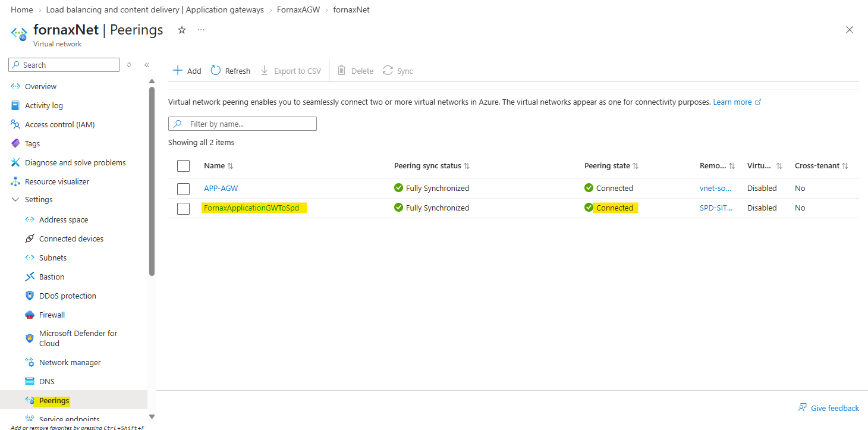This screenshot has width=868, height=430.
Task: Click the Sync arrows icon
Action: pyautogui.click(x=388, y=71)
